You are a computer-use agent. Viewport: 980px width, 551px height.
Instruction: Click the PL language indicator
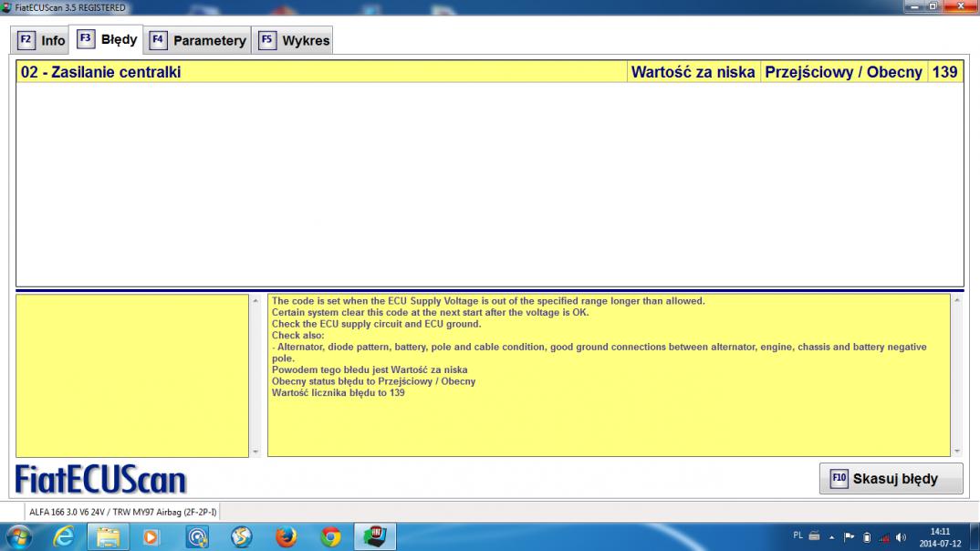(798, 535)
